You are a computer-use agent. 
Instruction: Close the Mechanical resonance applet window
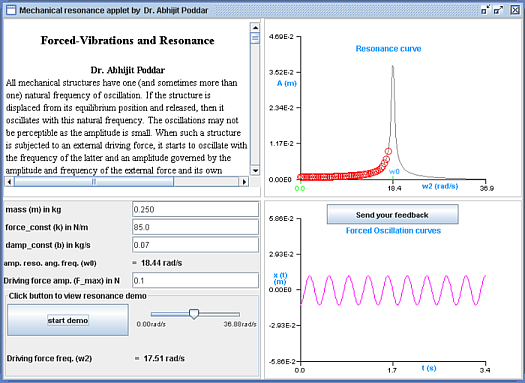[x=515, y=10]
